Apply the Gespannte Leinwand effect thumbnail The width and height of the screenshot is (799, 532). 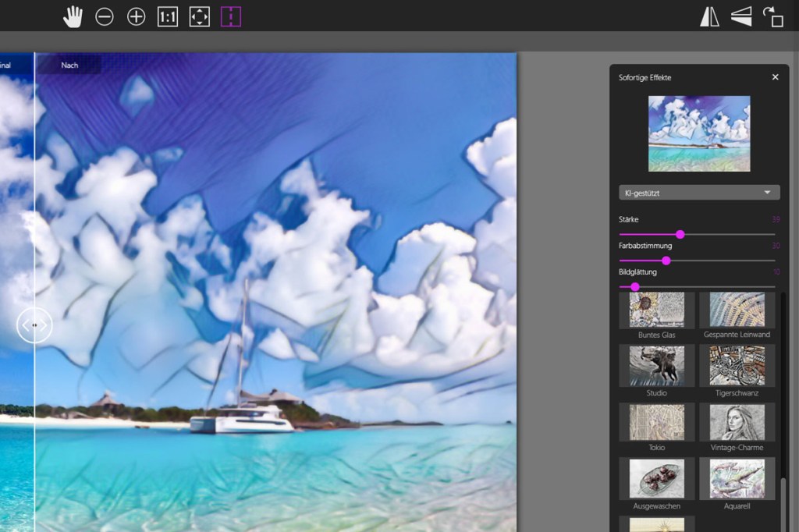pyautogui.click(x=737, y=310)
